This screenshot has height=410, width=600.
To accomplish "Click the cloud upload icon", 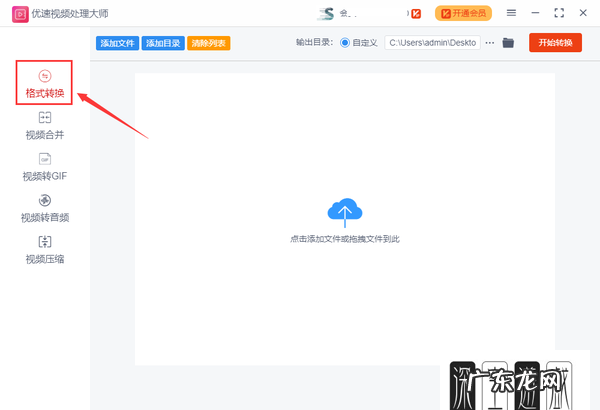I will coord(345,212).
